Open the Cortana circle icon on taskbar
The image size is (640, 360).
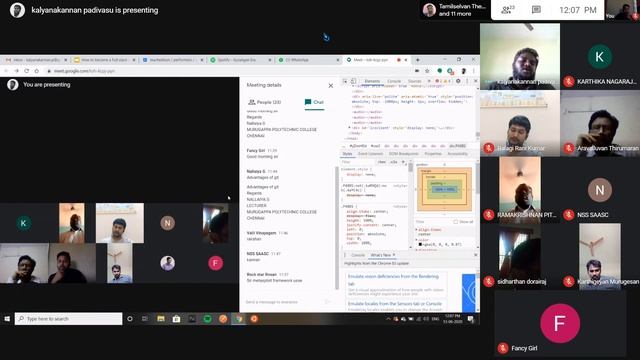pyautogui.click(x=130, y=319)
